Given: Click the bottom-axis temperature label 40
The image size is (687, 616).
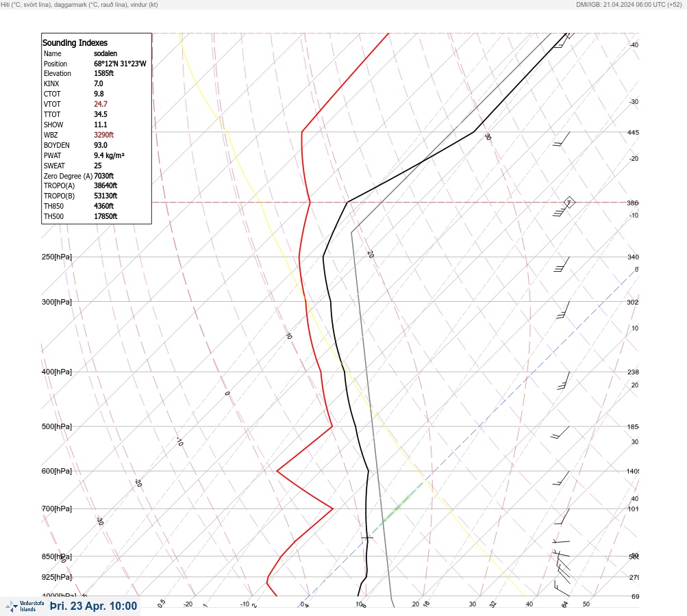Looking at the screenshot, I should tap(529, 604).
